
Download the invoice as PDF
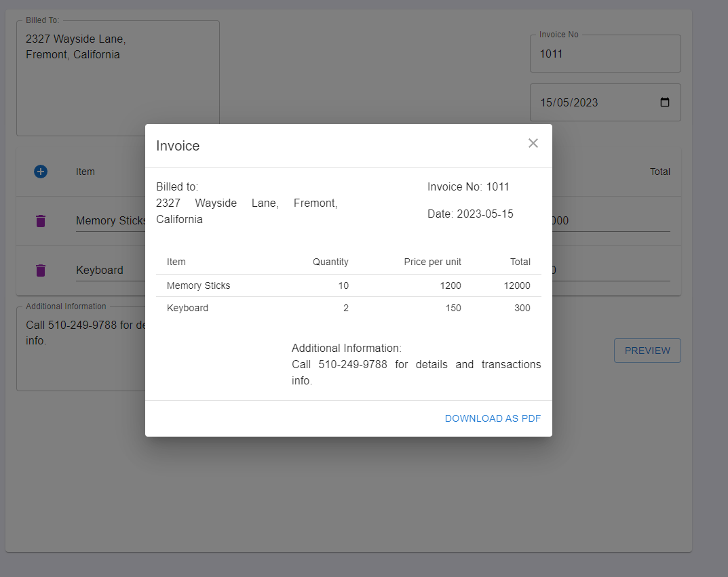click(x=493, y=418)
